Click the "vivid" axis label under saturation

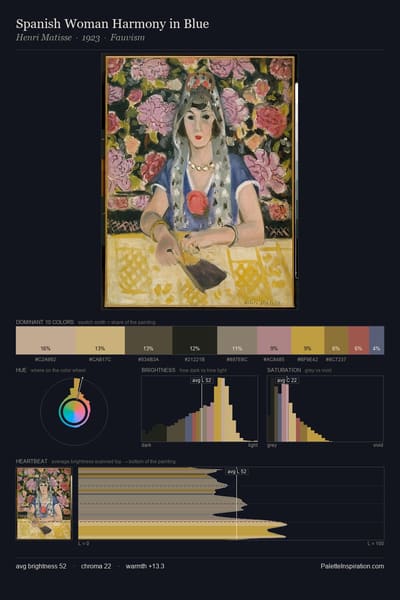pyautogui.click(x=378, y=445)
